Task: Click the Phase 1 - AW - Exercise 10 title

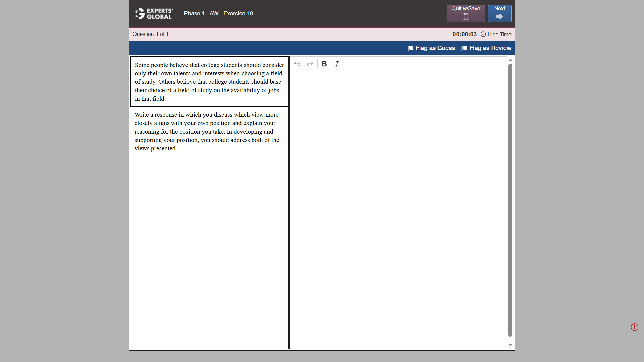Action: (x=219, y=14)
